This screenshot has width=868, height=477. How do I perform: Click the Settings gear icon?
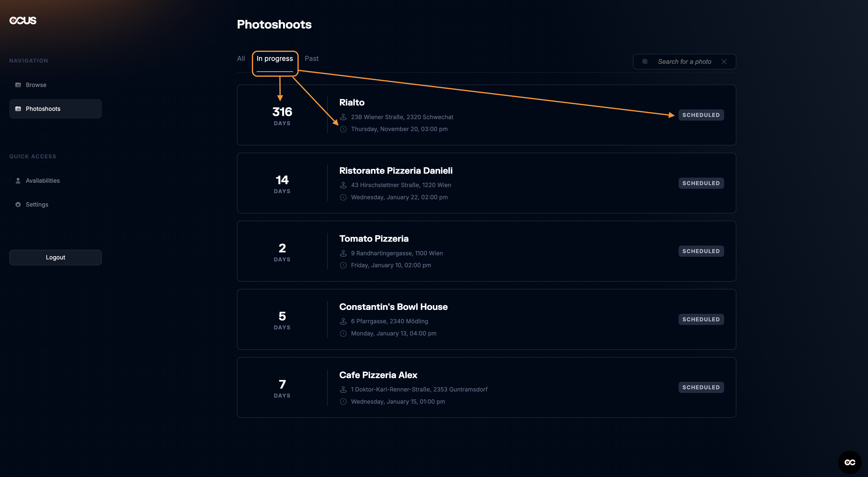pyautogui.click(x=18, y=205)
